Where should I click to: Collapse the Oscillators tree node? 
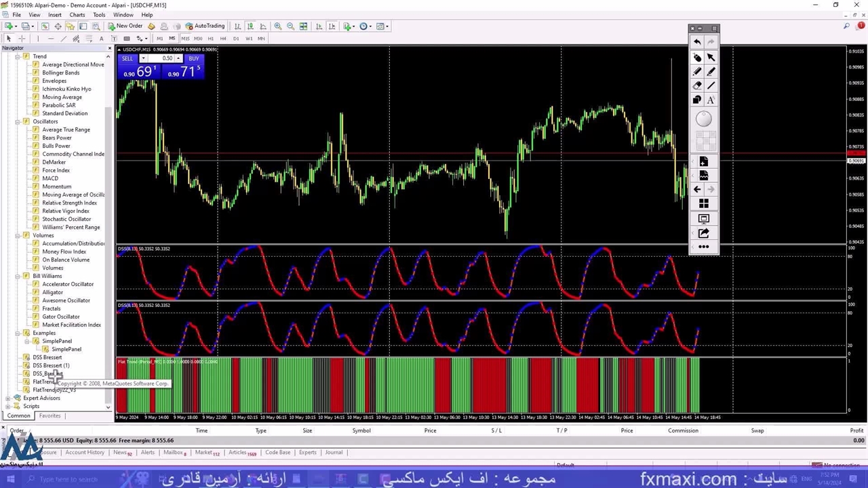pyautogui.click(x=18, y=121)
